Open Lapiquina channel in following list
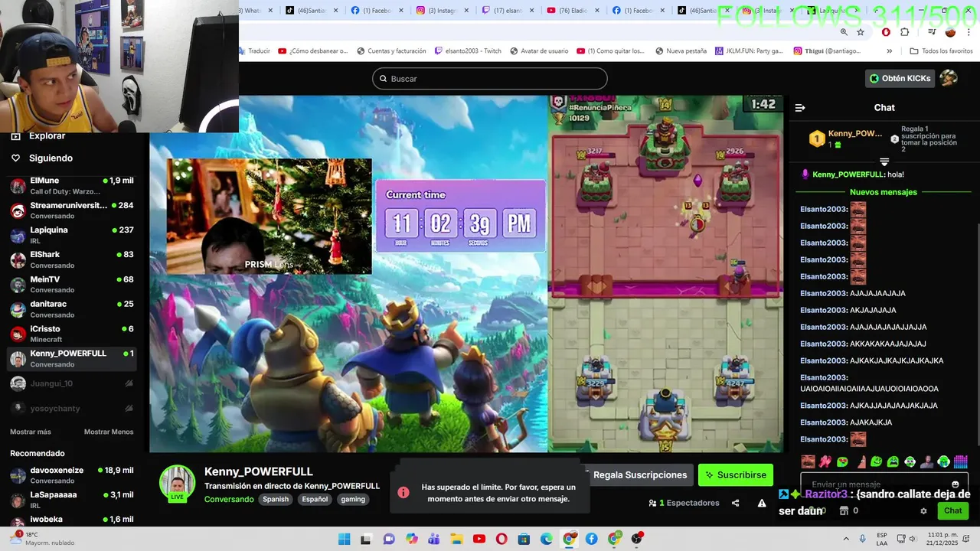Image resolution: width=980 pixels, height=551 pixels. click(72, 235)
